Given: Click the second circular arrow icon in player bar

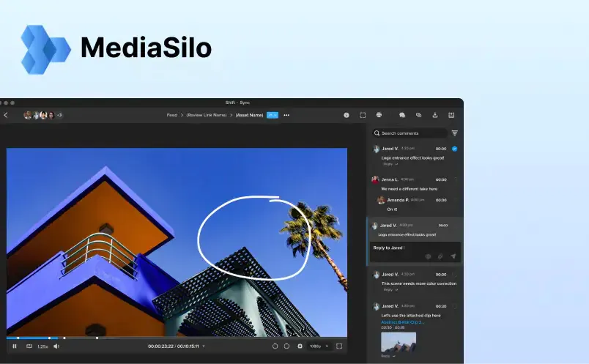Looking at the screenshot, I should pyautogui.click(x=287, y=346).
